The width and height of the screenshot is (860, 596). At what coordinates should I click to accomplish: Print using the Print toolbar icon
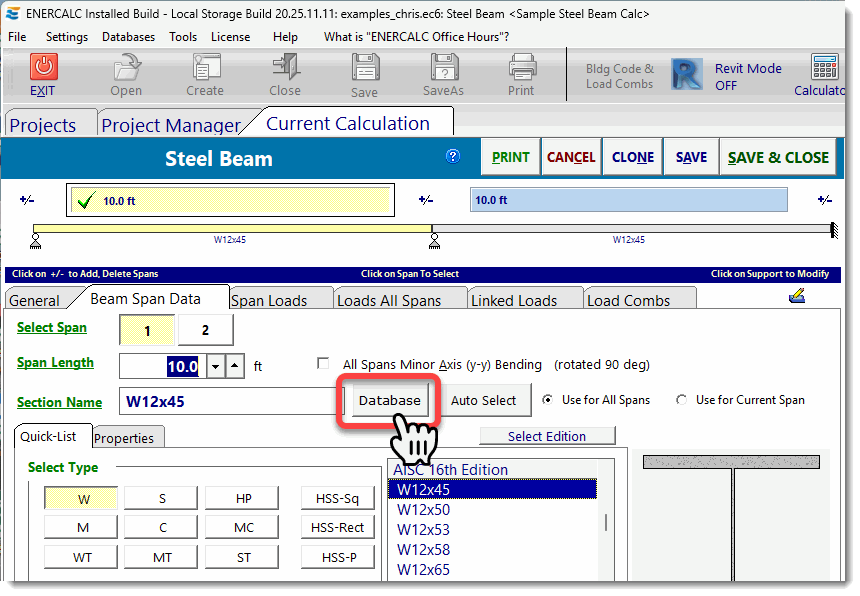click(521, 70)
